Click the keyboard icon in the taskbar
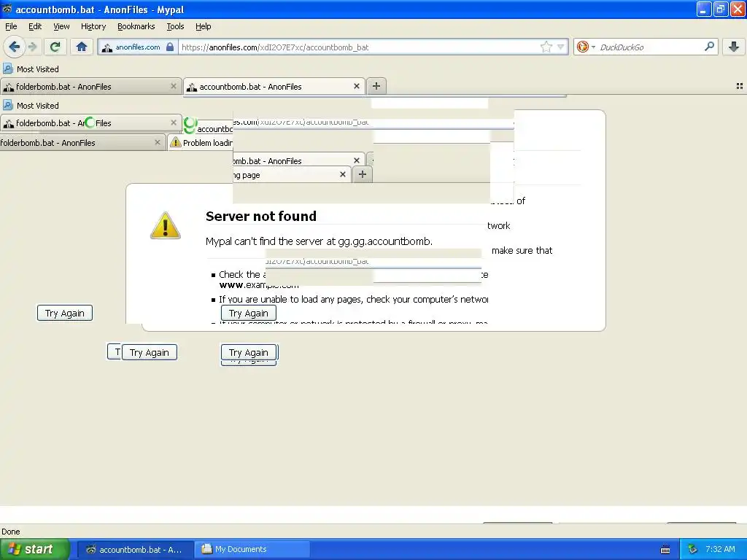Viewport: 747px width, 560px height. pos(665,550)
